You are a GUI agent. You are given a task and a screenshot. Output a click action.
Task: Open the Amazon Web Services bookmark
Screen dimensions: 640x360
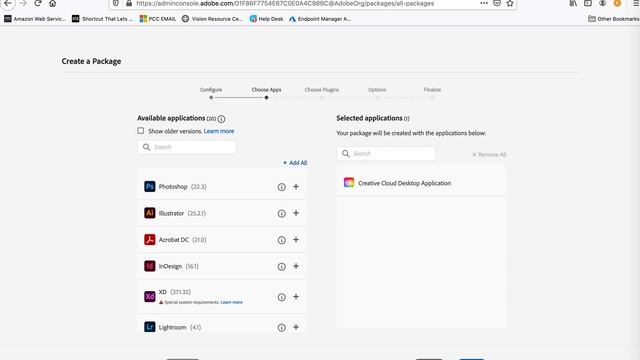click(x=35, y=19)
